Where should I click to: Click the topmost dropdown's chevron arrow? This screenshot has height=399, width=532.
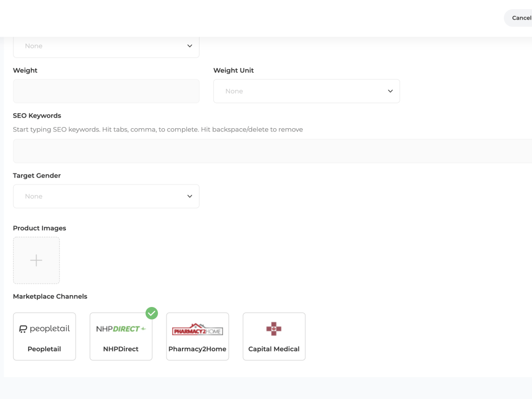pos(190,46)
